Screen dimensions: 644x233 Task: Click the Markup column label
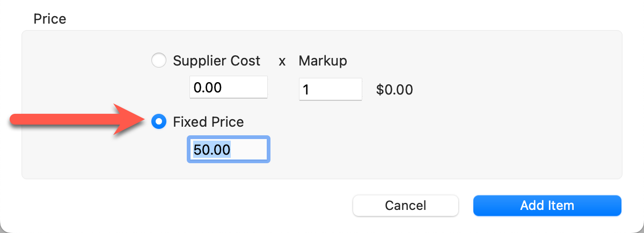click(x=323, y=61)
